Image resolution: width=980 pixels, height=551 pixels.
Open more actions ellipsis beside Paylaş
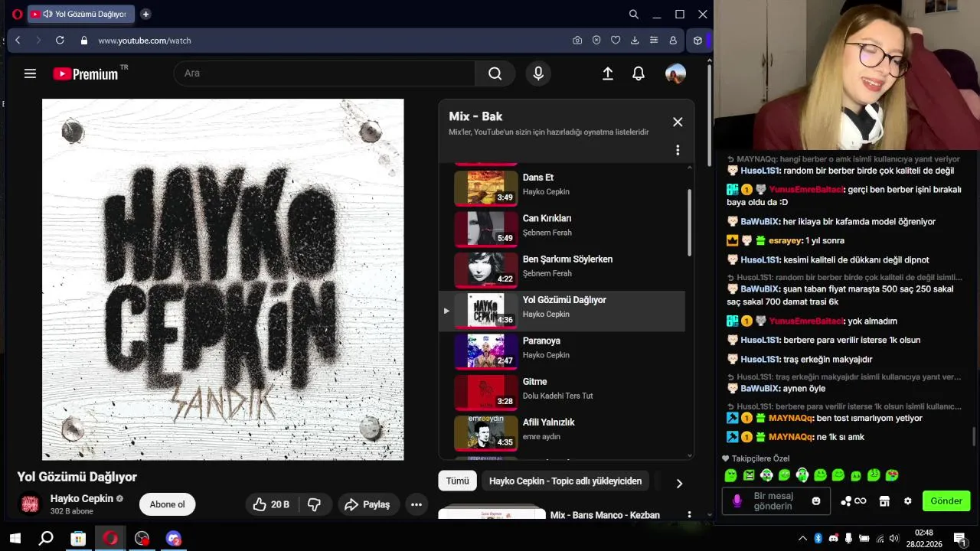[x=416, y=504]
